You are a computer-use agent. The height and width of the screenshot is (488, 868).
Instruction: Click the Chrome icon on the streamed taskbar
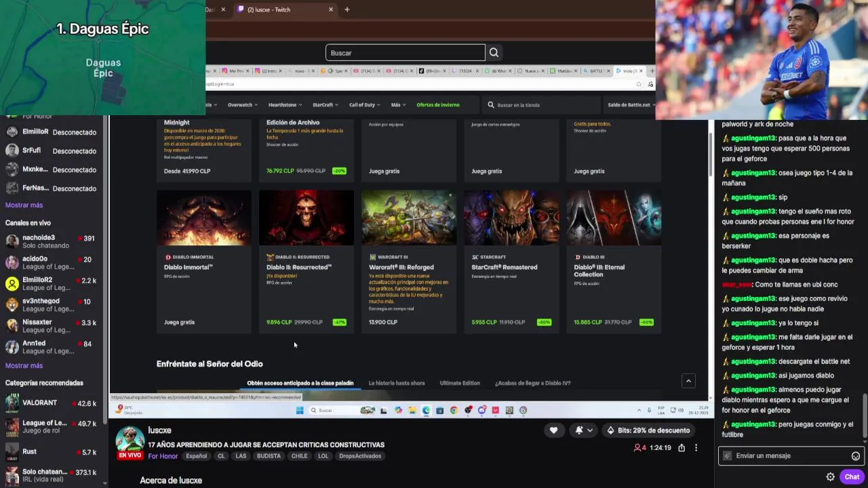click(454, 410)
